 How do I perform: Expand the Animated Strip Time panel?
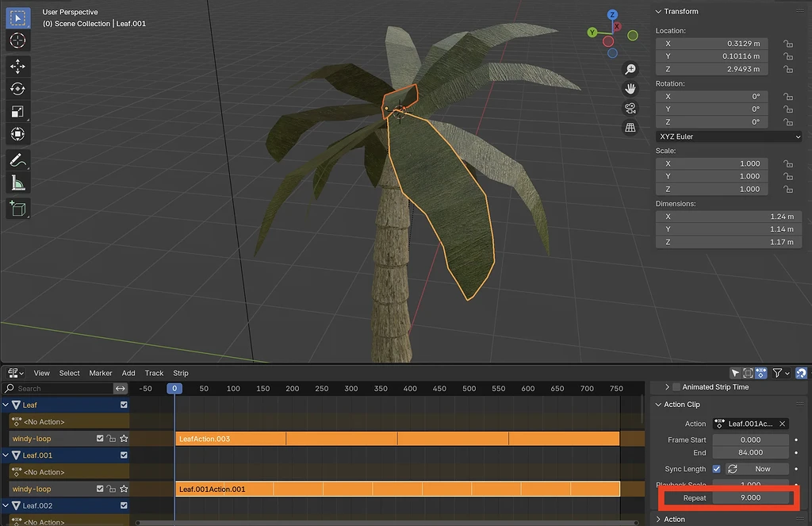667,386
